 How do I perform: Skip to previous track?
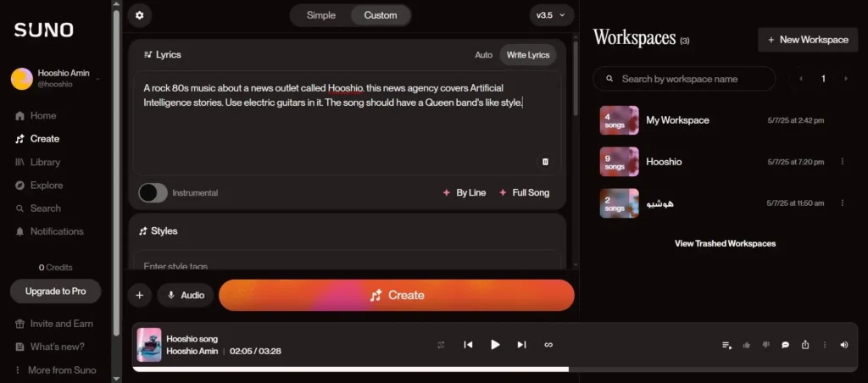pyautogui.click(x=468, y=345)
